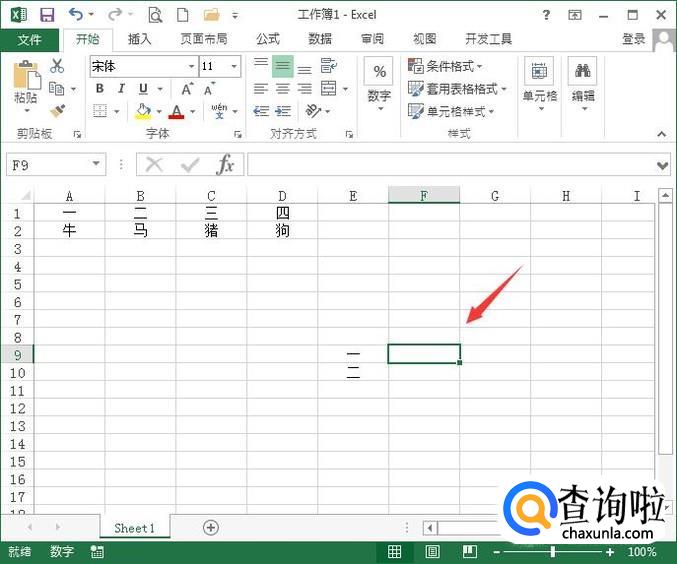Screen dimensions: 677x564
Task: Click Merge and Center icon
Action: click(x=329, y=89)
